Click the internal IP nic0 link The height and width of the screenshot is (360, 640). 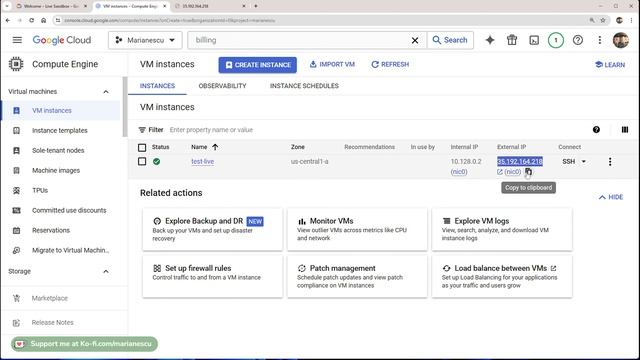(x=459, y=172)
